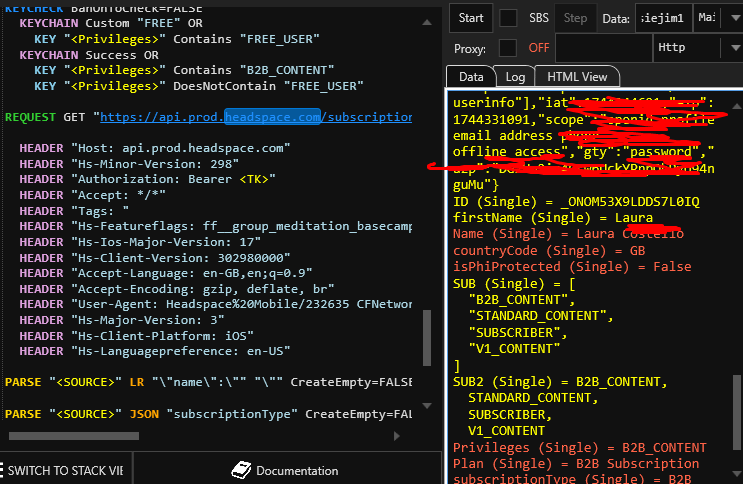Toggle the SBS checkbox
Viewport: 743px width, 484px height.
[508, 18]
